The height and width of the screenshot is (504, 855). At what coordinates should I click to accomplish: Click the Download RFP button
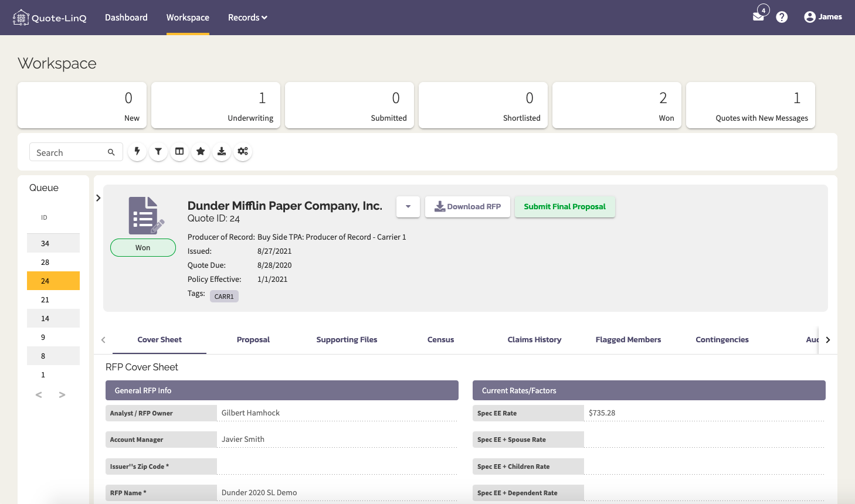pos(467,206)
